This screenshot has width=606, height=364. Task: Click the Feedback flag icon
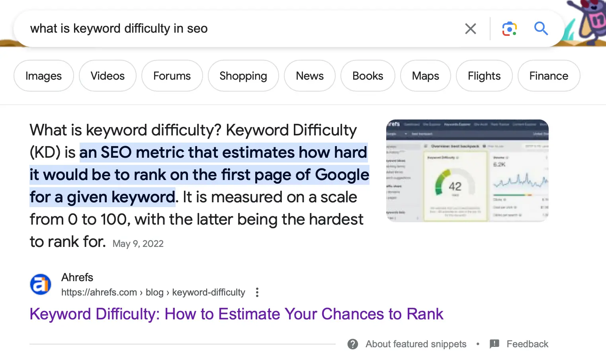[x=495, y=344]
